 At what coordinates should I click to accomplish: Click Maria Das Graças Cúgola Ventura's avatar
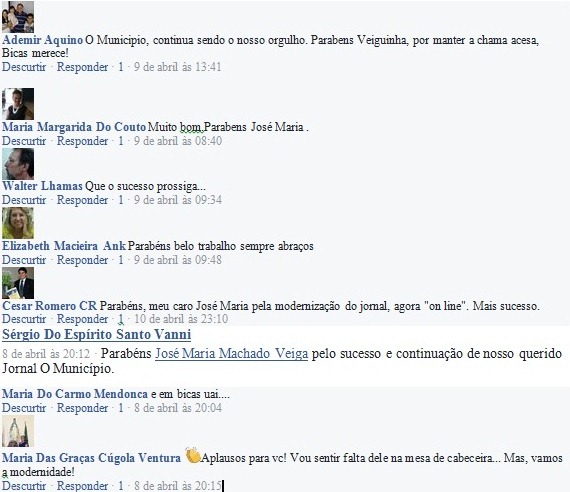(18, 431)
